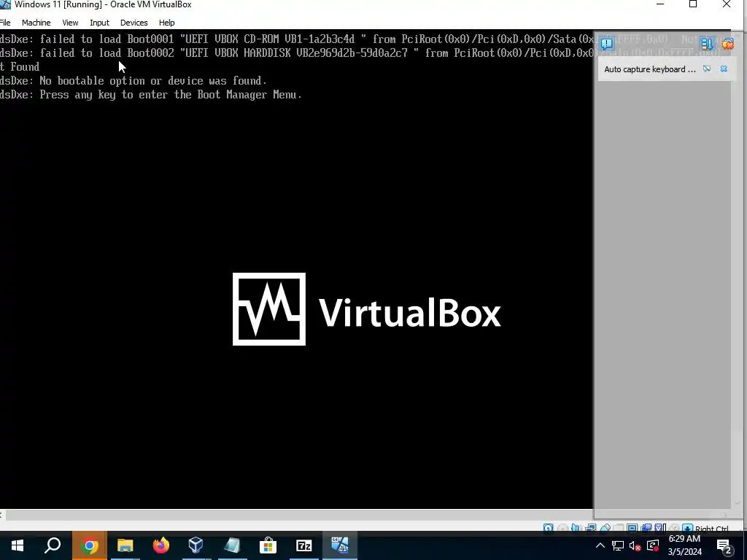This screenshot has height=560, width=747.
Task: Open the File menu
Action: (x=5, y=23)
